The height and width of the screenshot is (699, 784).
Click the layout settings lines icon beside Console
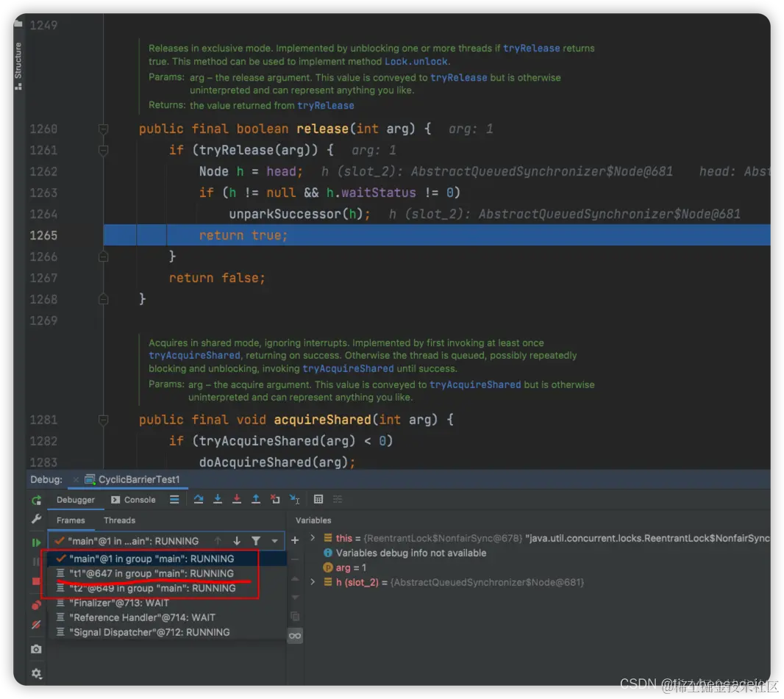coord(174,499)
